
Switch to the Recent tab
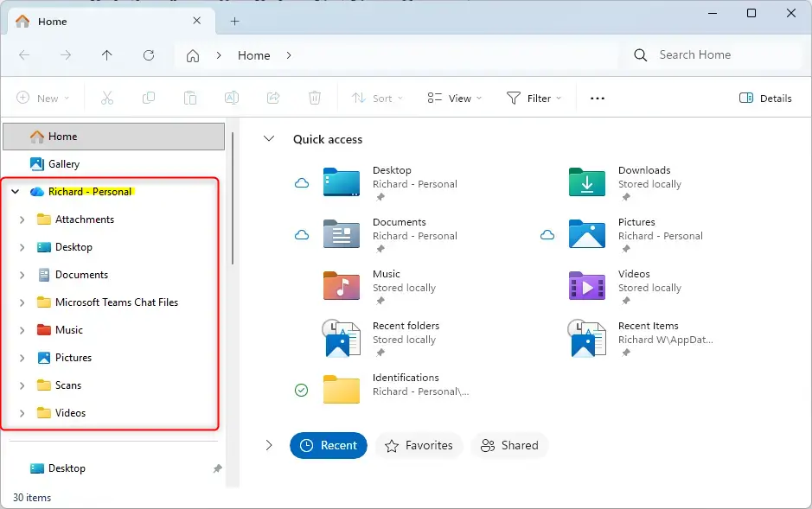coord(329,445)
